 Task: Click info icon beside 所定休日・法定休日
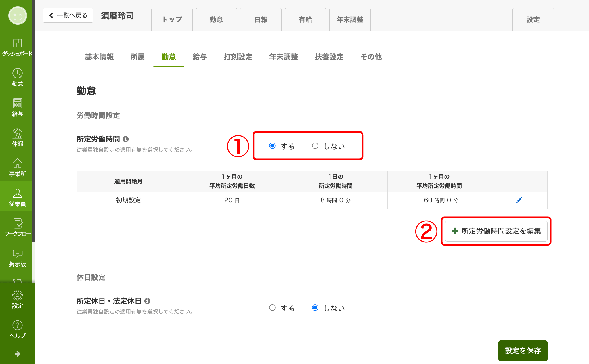click(x=147, y=301)
